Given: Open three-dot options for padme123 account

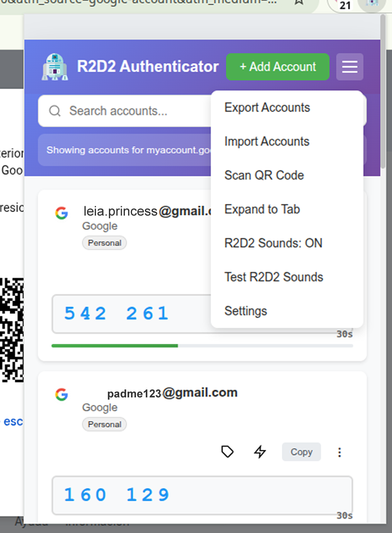Looking at the screenshot, I should click(339, 452).
